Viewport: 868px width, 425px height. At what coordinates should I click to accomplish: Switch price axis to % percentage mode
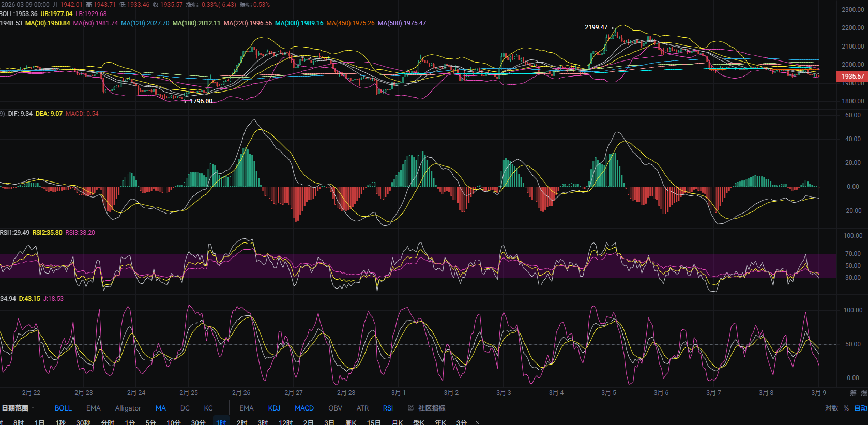[x=846, y=408]
